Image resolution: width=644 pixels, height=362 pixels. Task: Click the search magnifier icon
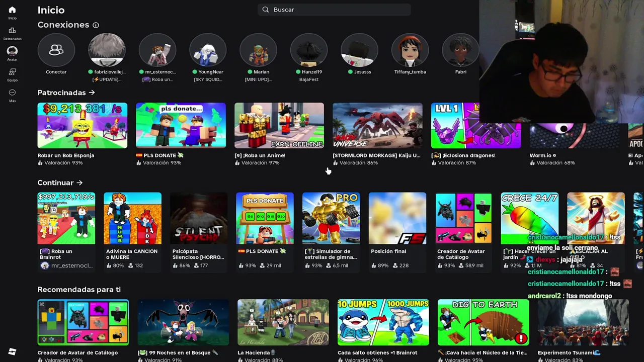[266, 10]
